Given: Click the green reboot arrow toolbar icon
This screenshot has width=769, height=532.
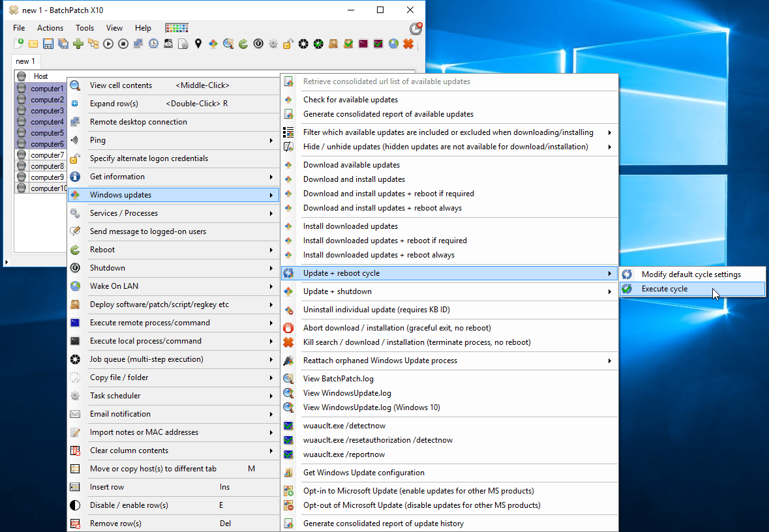Looking at the screenshot, I should click(243, 44).
